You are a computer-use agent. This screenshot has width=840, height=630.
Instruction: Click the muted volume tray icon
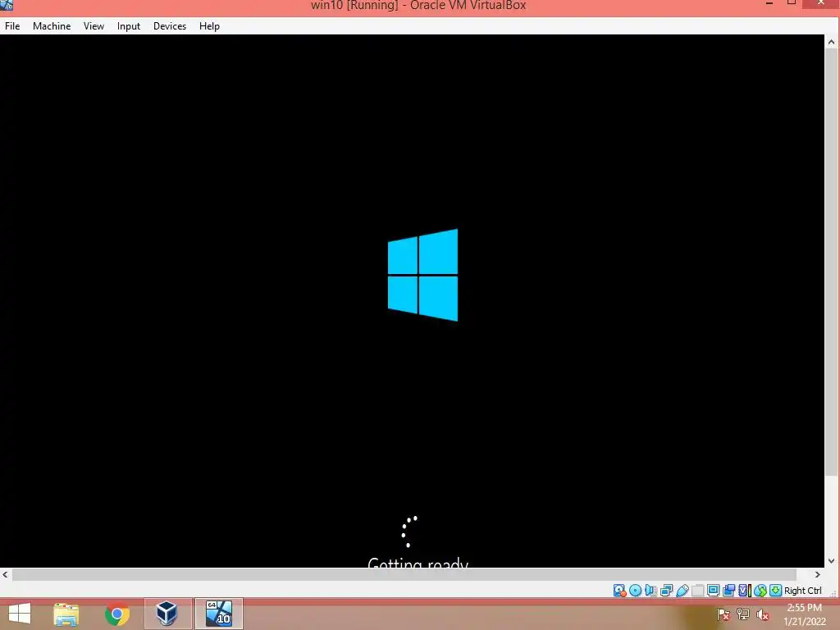(x=762, y=614)
